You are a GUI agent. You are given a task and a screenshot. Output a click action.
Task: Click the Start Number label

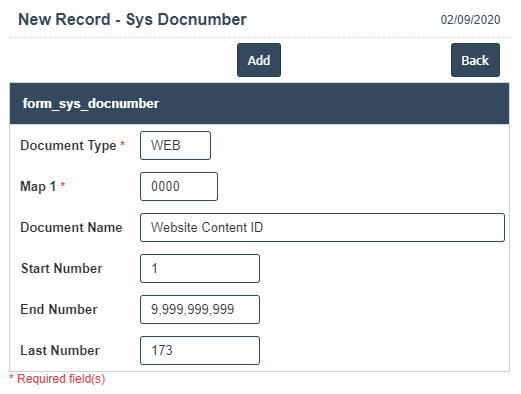[62, 268]
